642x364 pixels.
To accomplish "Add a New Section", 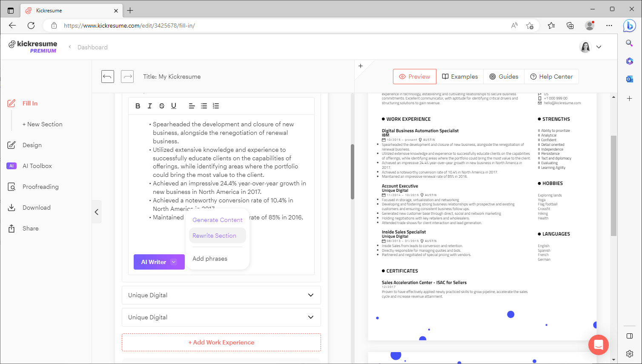I will tap(43, 124).
